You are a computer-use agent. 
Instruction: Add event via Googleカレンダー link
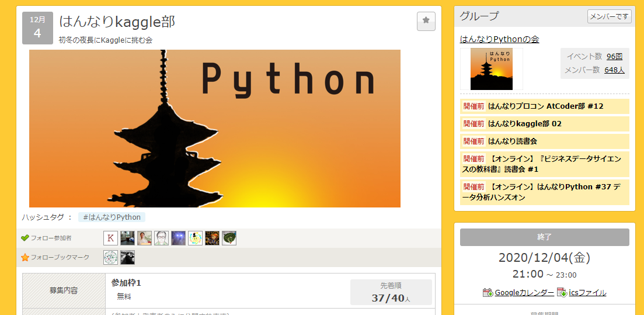(524, 293)
